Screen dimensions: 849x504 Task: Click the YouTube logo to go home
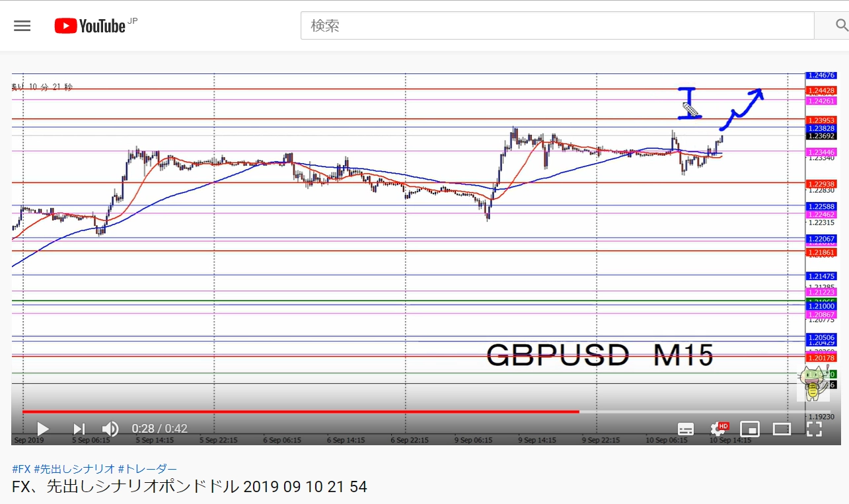[91, 26]
